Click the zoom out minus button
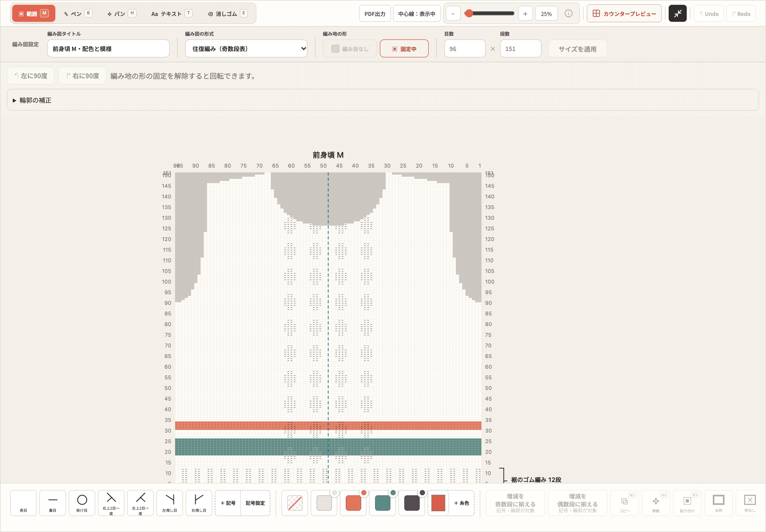 [453, 14]
